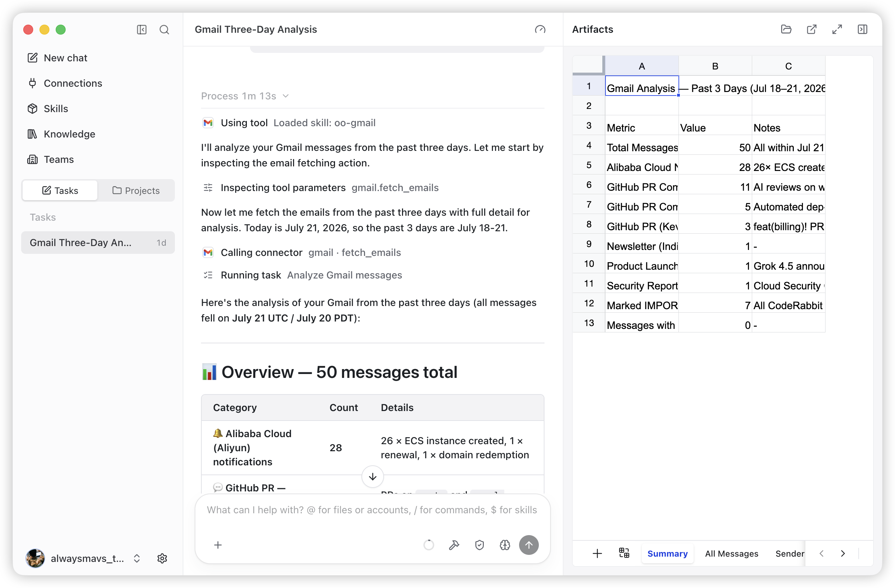
Task: Open artifact in external window icon
Action: click(x=812, y=29)
